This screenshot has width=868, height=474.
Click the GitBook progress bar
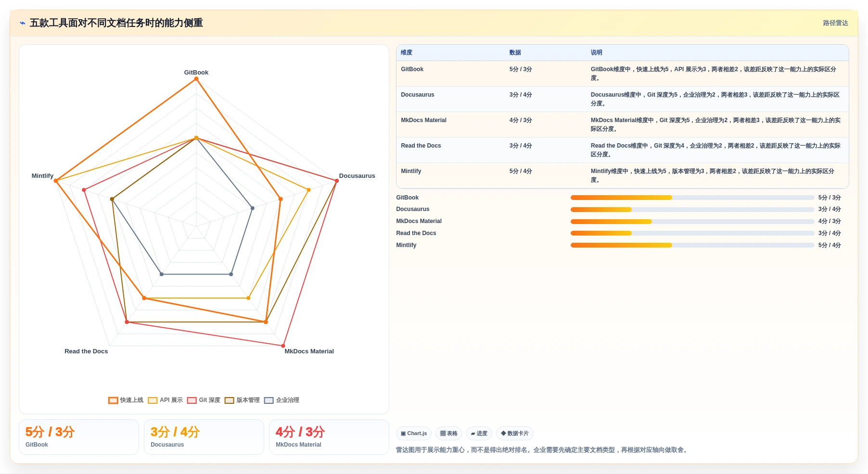pos(692,198)
